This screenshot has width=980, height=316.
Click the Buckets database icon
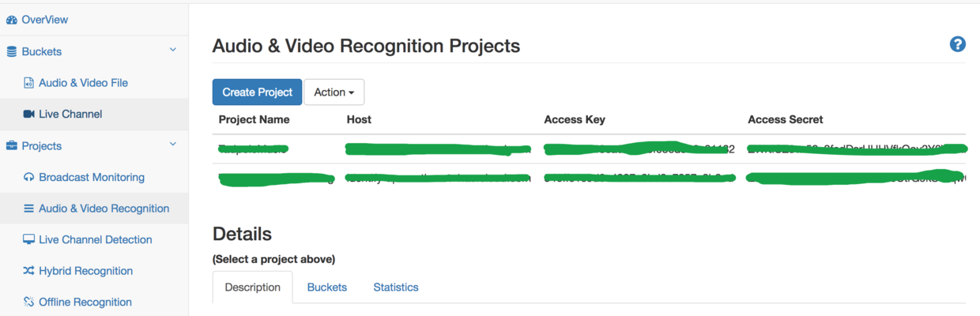[x=11, y=51]
